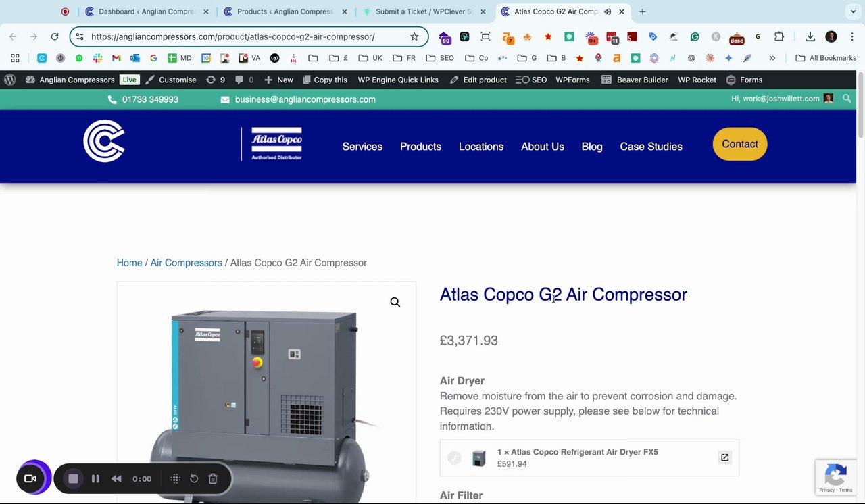Open the Gmail bookmark

pos(116,58)
